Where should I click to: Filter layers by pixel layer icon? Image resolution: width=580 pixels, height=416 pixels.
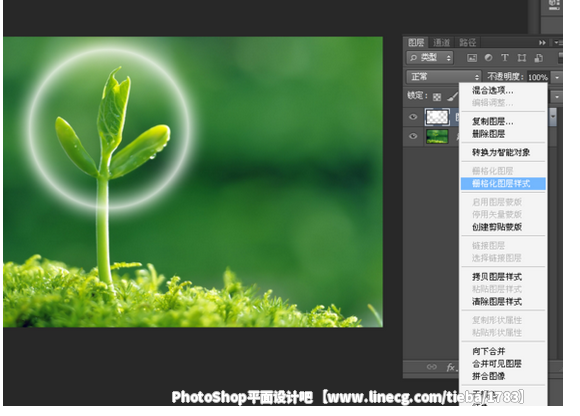(x=472, y=58)
